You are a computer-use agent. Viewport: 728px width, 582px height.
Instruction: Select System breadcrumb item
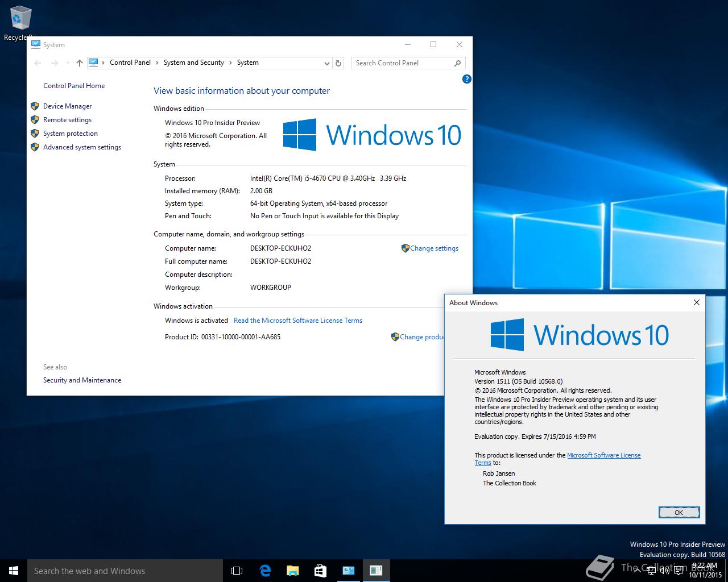(248, 63)
